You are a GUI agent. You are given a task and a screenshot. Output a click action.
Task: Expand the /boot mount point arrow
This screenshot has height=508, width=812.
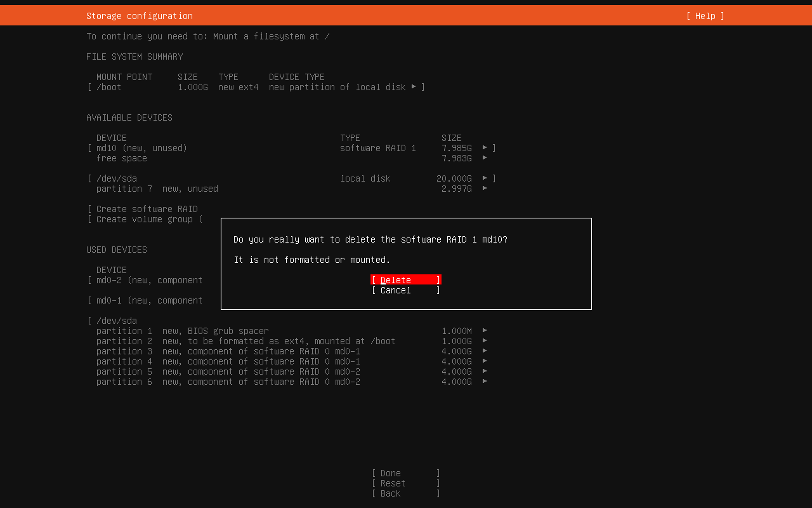click(x=414, y=87)
